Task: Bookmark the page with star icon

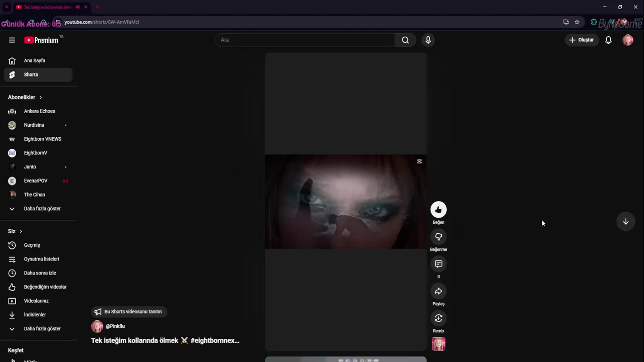Action: pos(577,22)
